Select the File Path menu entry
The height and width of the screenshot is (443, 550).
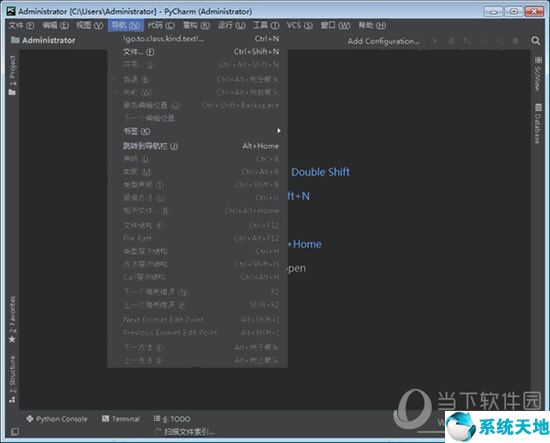[198, 238]
